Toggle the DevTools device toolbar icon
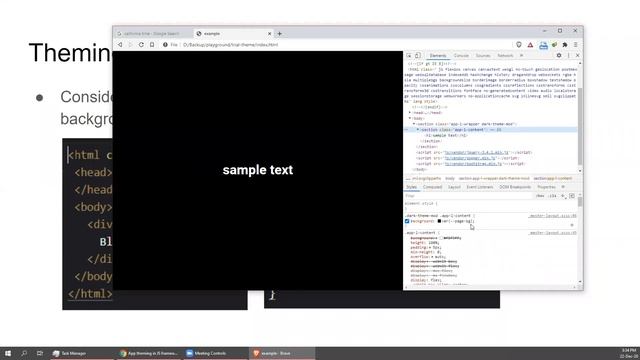The height and width of the screenshot is (360, 640). (418, 56)
